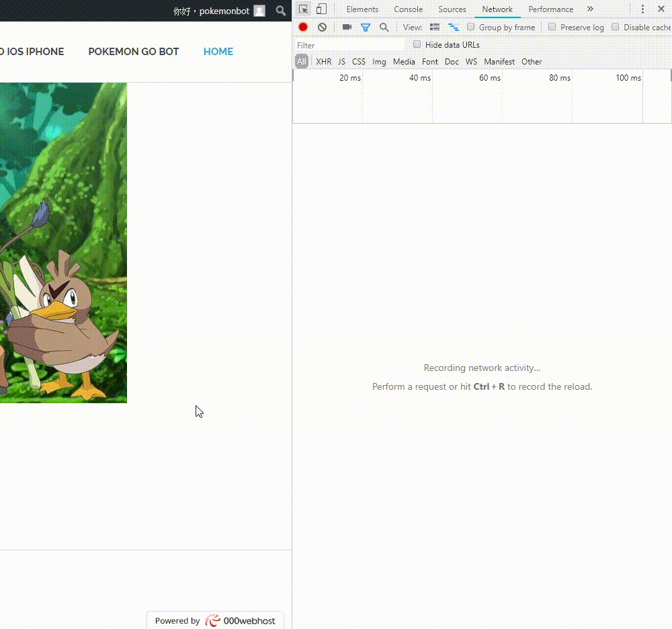
Task: Expand more DevTools tabs chevron
Action: 590,9
